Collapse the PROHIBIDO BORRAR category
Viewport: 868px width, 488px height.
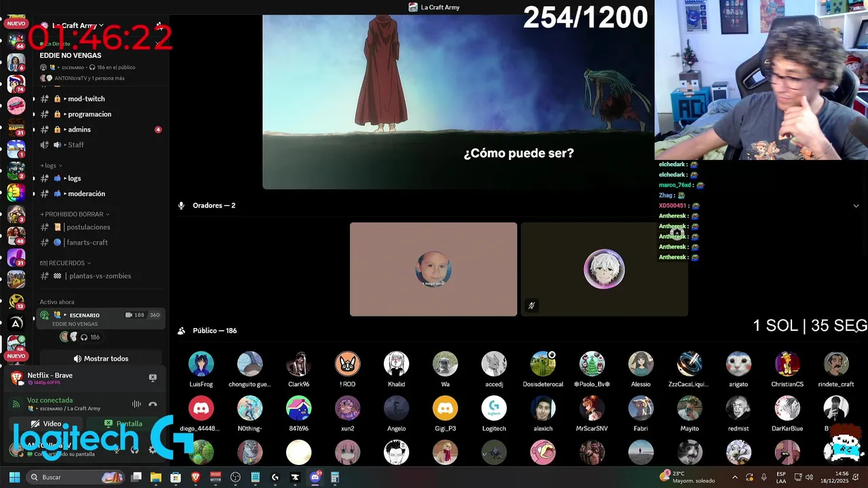(x=75, y=214)
